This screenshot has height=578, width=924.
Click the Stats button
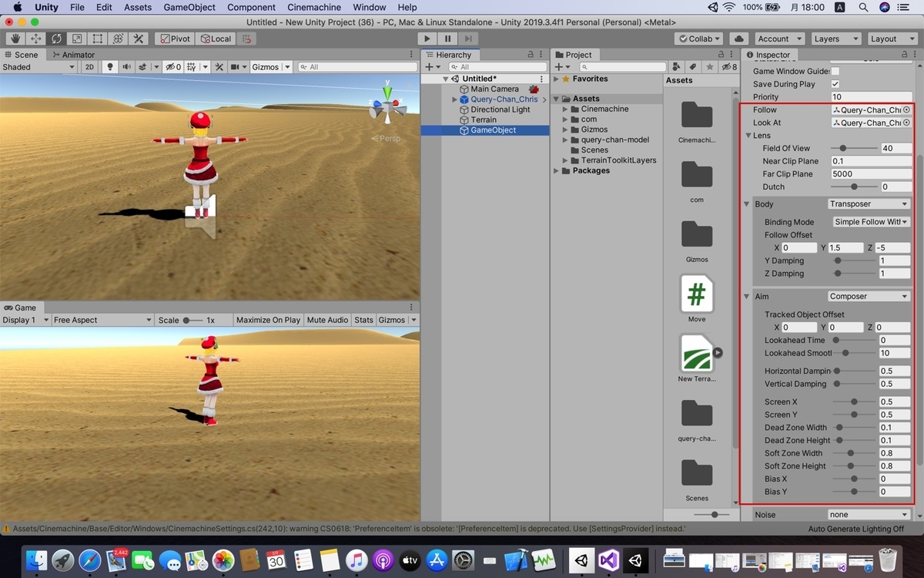pos(363,320)
